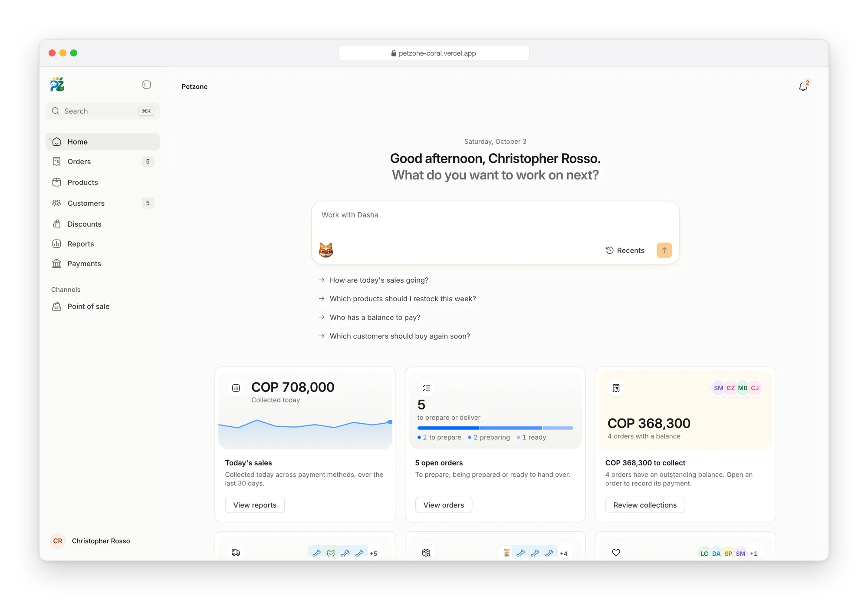The image size is (868, 600).
Task: Click the order status progress bar
Action: [x=495, y=428]
